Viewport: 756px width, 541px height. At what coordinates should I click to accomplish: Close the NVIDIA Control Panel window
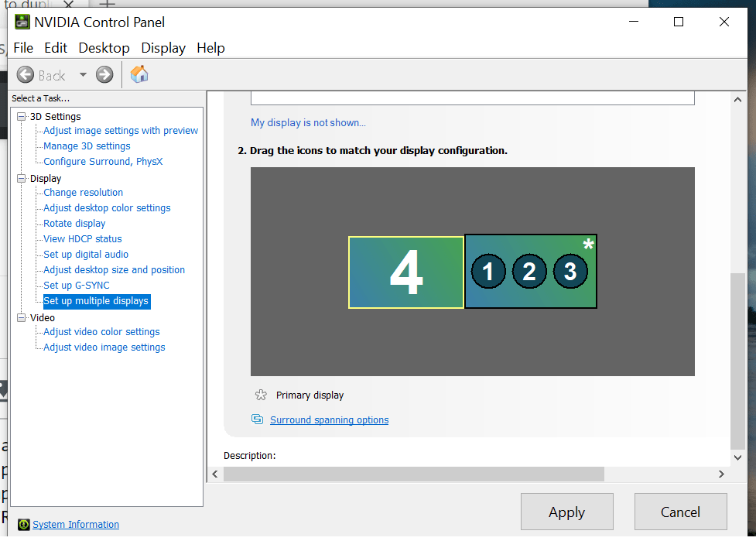(x=724, y=22)
